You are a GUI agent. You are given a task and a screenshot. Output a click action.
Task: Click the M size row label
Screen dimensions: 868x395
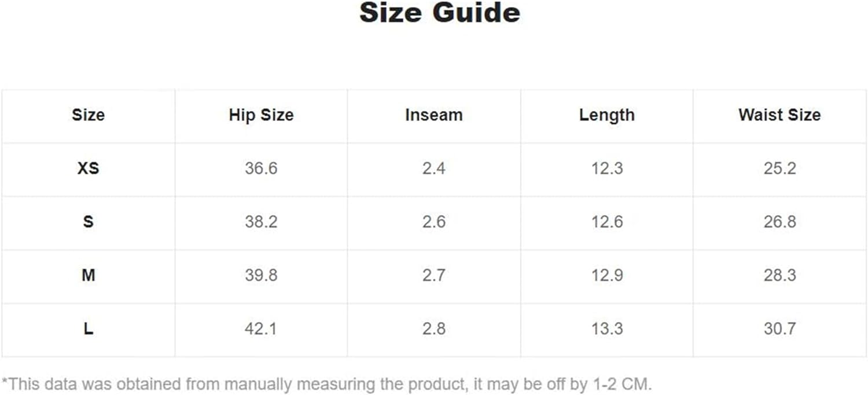[x=88, y=275]
